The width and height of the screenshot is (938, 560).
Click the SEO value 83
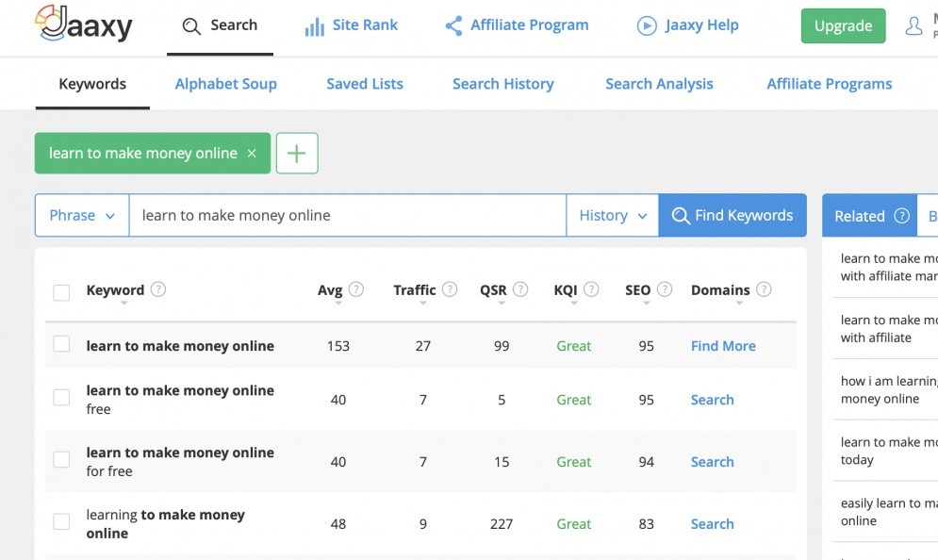(x=646, y=524)
